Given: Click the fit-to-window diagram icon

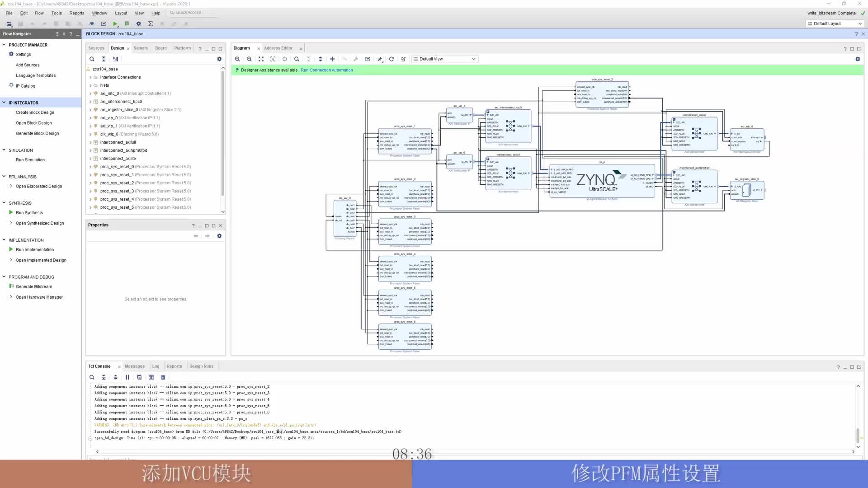Looking at the screenshot, I should pyautogui.click(x=260, y=58).
